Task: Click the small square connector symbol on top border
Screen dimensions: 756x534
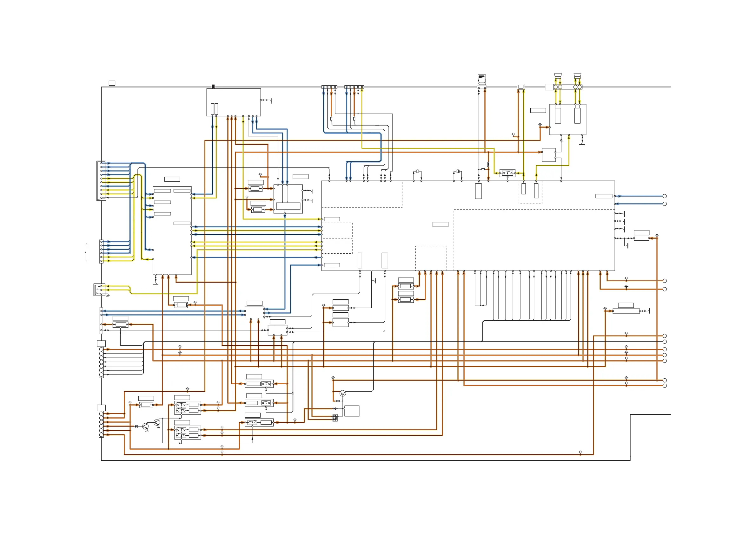Action: point(521,87)
